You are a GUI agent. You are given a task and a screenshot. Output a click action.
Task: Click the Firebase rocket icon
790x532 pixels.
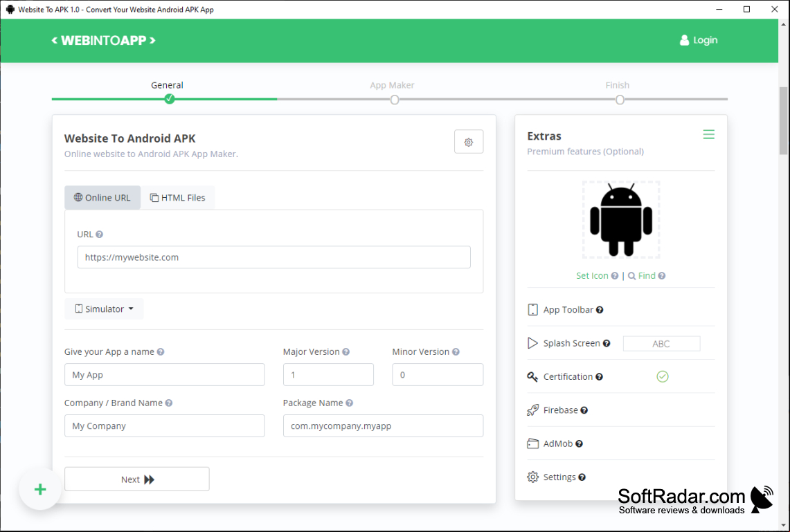pos(532,410)
